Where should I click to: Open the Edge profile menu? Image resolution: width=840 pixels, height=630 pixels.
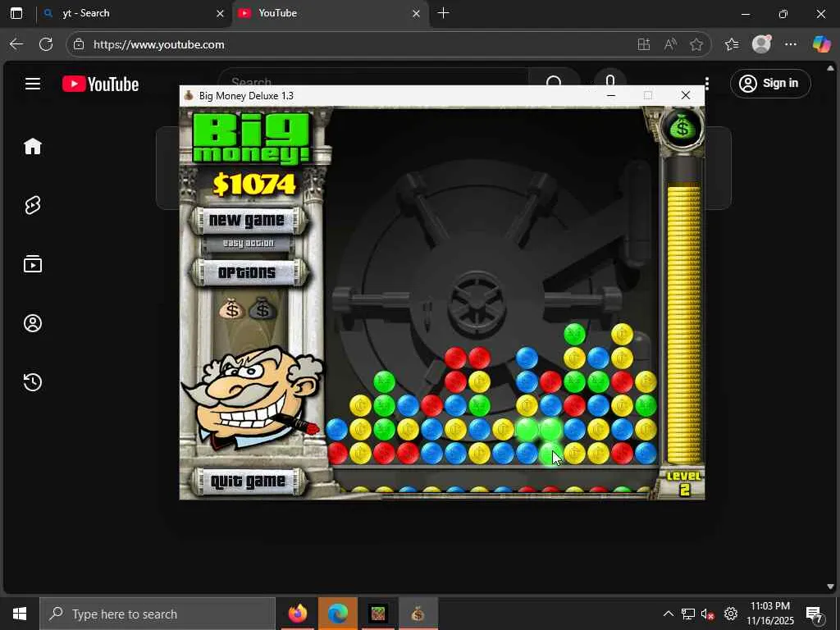pos(761,44)
